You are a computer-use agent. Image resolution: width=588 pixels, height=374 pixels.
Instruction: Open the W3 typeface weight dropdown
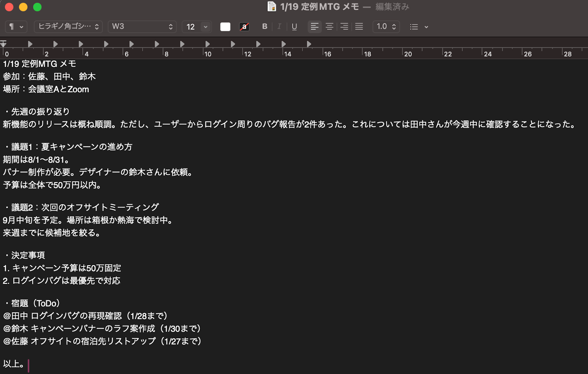tap(142, 26)
